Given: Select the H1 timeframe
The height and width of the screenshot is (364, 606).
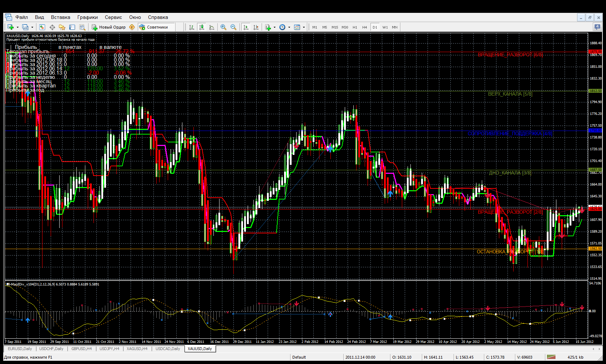Looking at the screenshot, I should tap(355, 27).
